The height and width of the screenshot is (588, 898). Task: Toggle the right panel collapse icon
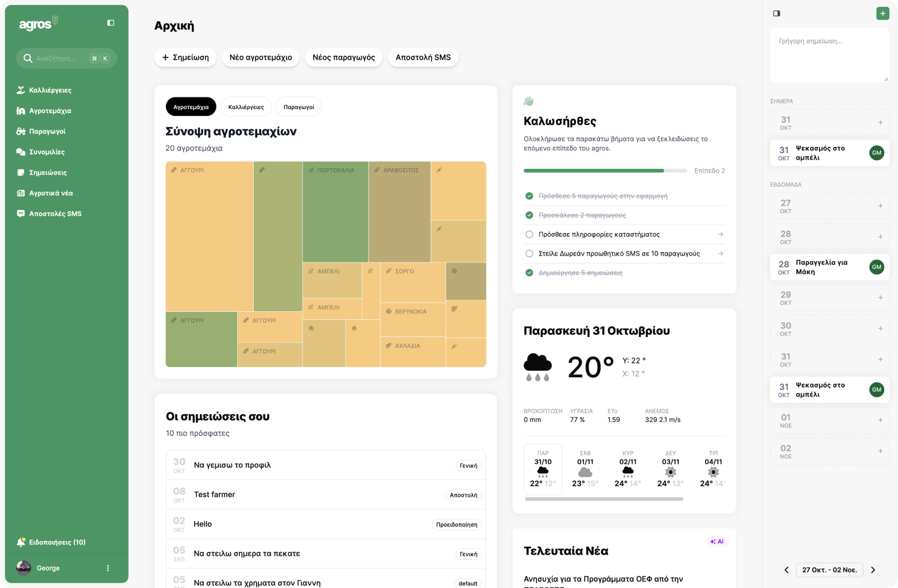[x=776, y=13]
